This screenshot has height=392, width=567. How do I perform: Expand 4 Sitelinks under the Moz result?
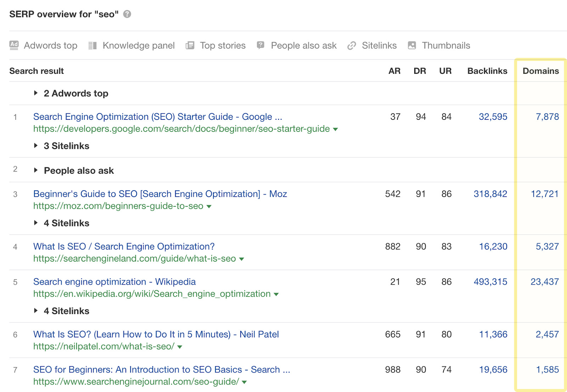(x=36, y=223)
